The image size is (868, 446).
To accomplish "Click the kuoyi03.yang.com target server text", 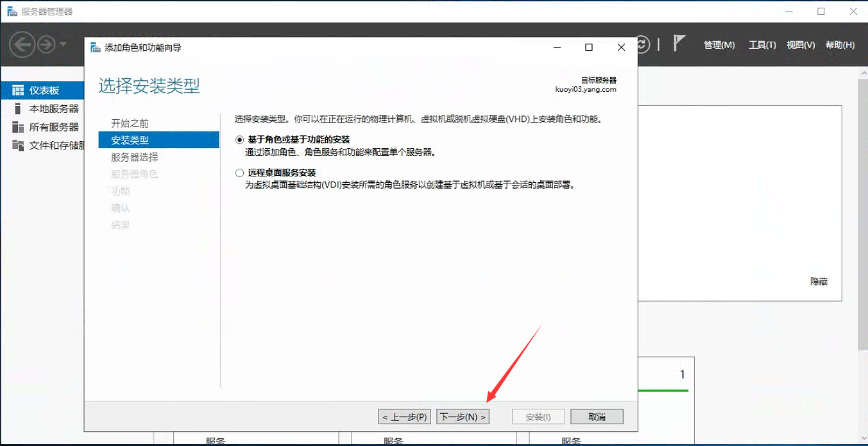I will coord(586,90).
